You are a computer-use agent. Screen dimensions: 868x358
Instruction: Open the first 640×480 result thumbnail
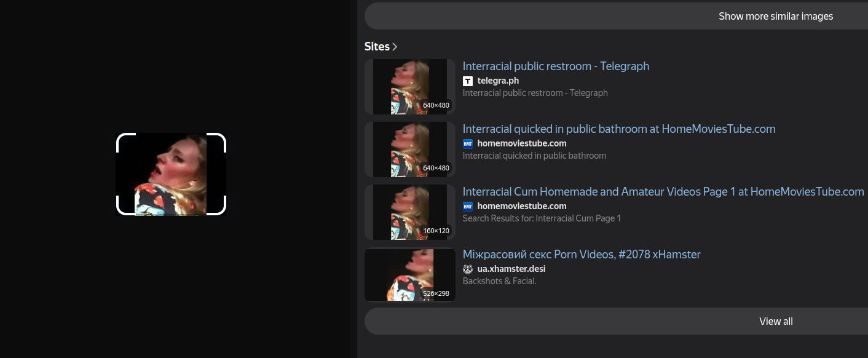point(409,87)
